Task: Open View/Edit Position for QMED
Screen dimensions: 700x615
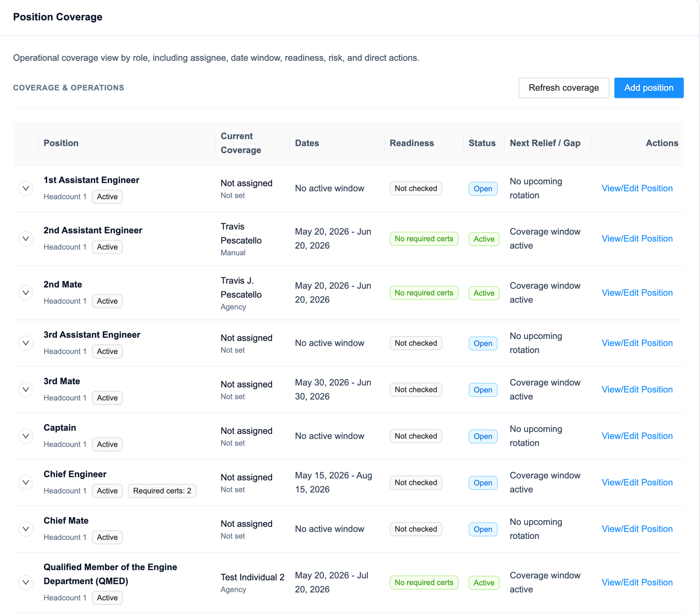Action: (637, 582)
